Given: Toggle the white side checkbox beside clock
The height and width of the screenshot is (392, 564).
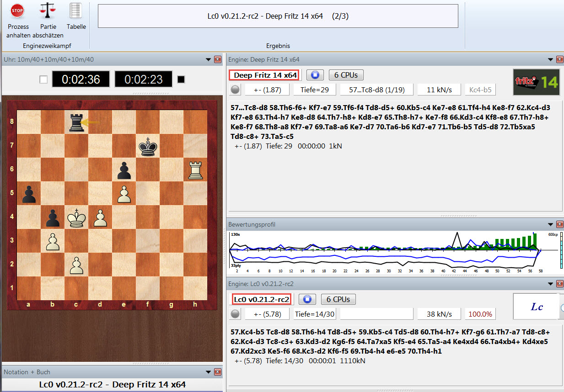Looking at the screenshot, I should pos(43,79).
